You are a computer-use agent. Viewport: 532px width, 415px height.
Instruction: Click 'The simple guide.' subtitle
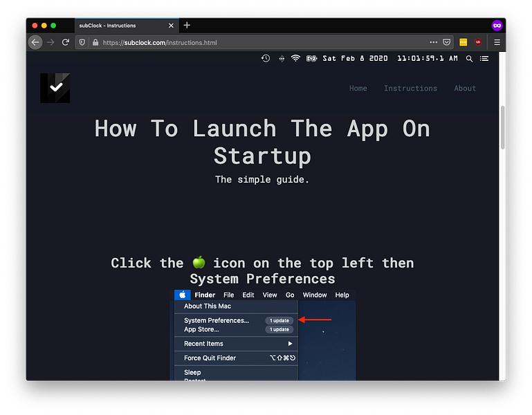pos(262,179)
